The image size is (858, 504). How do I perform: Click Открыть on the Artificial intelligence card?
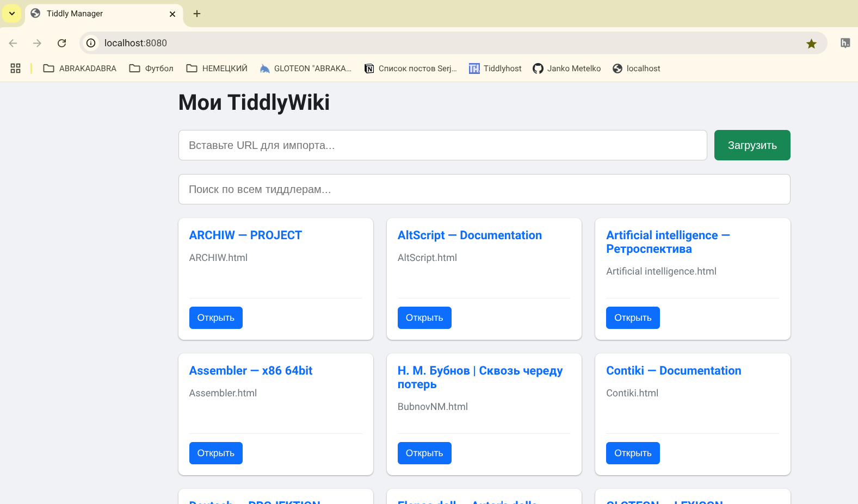tap(633, 318)
